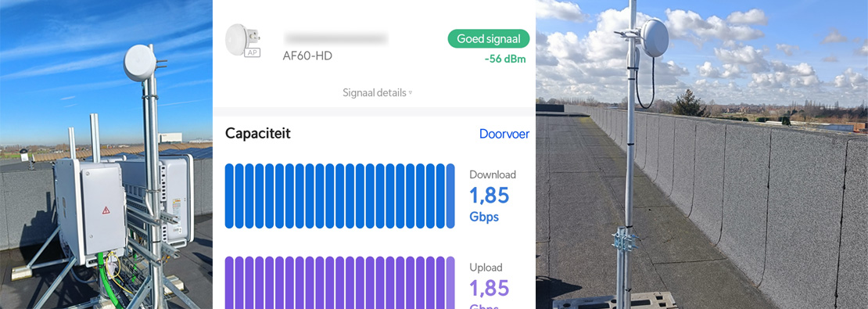This screenshot has height=309, width=868.
Task: Click the purple Upload capacity bar
Action: (340, 282)
